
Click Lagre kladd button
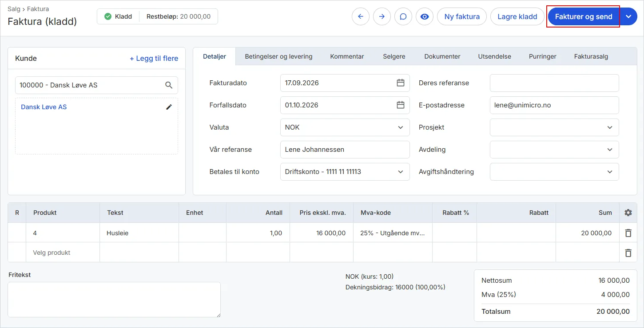517,16
